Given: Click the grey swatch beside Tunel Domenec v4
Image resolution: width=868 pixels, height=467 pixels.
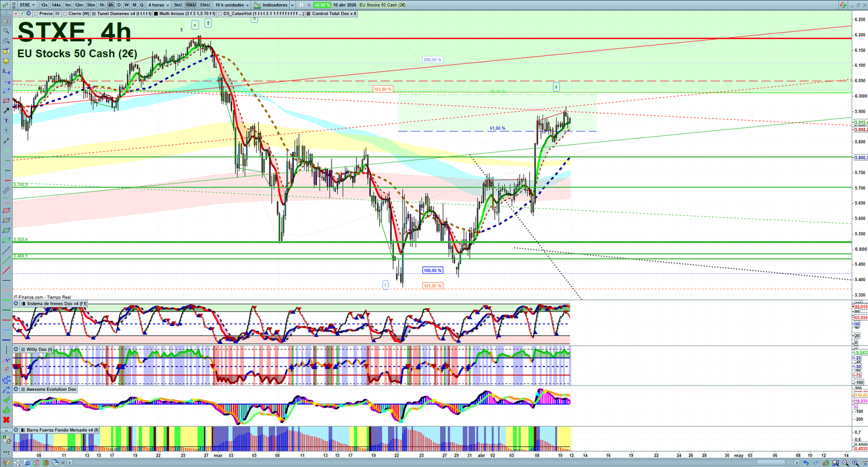Looking at the screenshot, I should (x=94, y=14).
